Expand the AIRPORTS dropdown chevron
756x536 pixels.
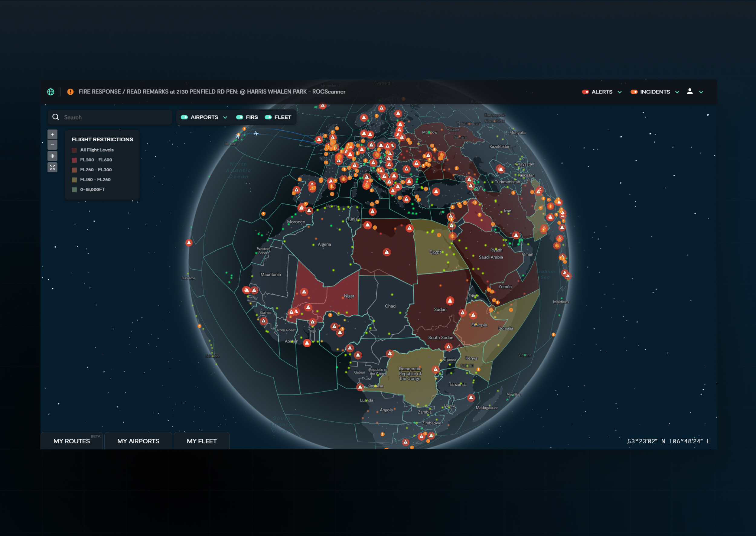(225, 118)
